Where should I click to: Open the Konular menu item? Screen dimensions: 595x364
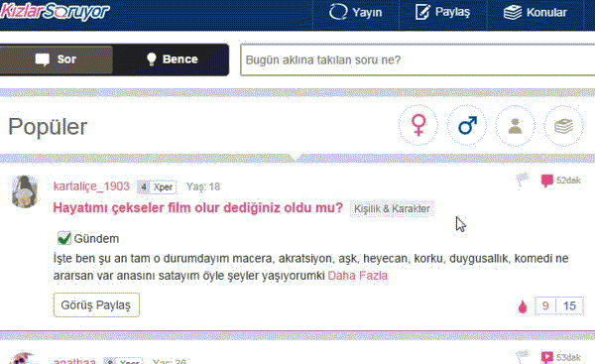pos(535,12)
